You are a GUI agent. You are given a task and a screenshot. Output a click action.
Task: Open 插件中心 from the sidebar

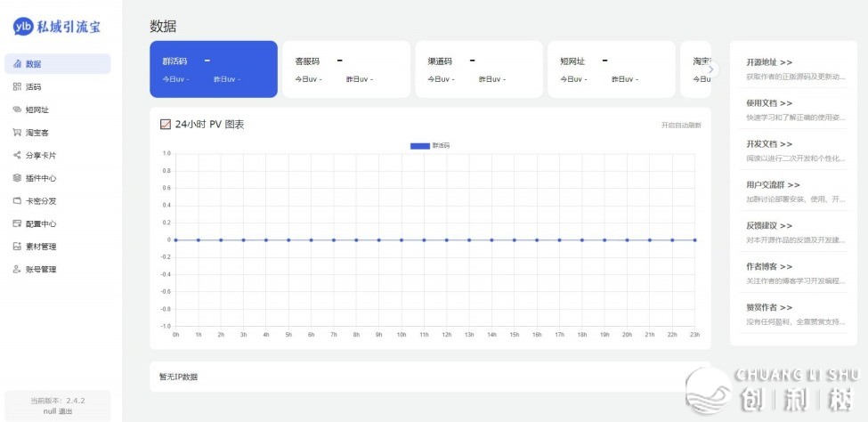pos(58,178)
